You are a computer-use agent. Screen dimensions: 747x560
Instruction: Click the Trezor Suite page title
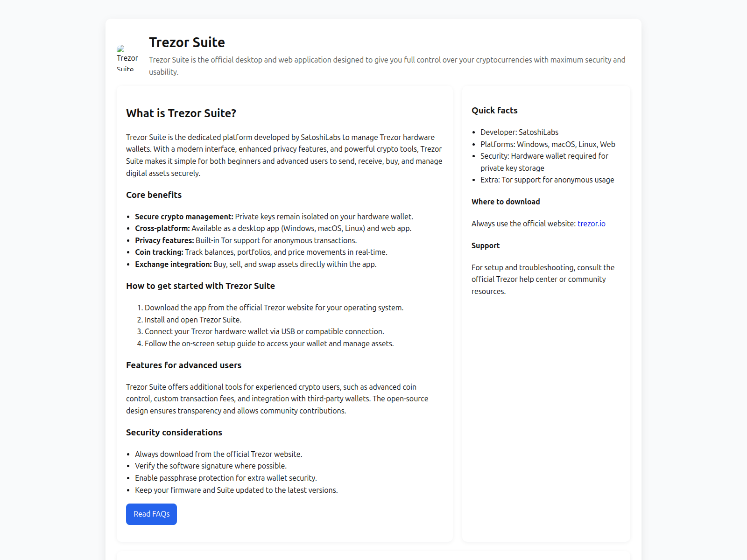click(x=187, y=42)
